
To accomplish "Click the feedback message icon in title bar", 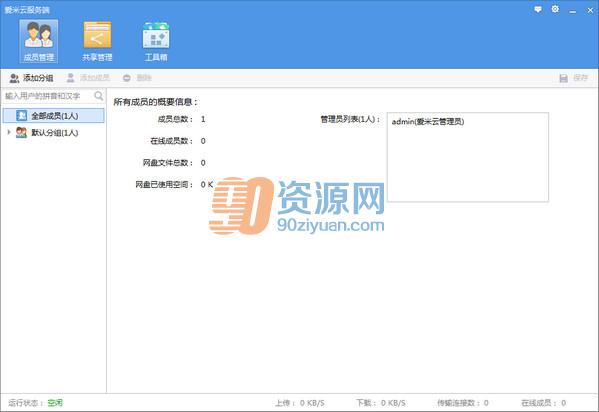I will (x=538, y=10).
